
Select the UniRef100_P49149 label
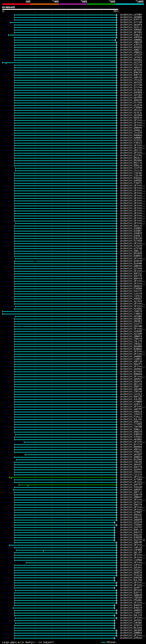[131, 487]
